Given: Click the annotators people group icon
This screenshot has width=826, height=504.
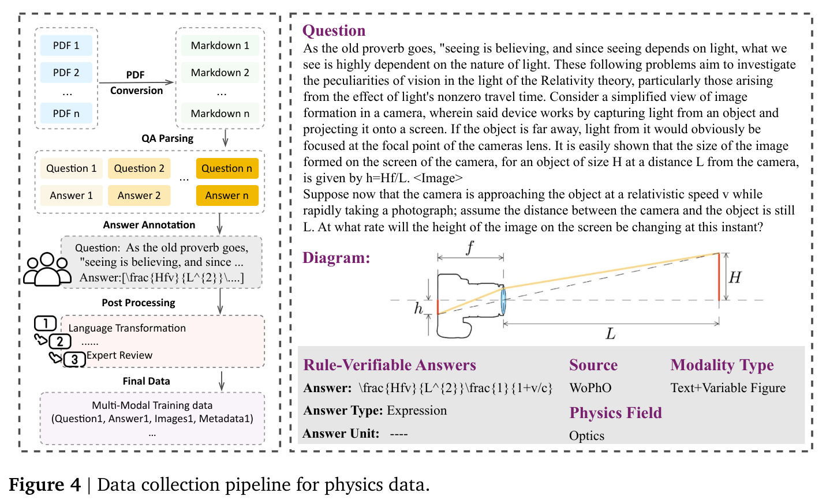Looking at the screenshot, I should [x=47, y=269].
